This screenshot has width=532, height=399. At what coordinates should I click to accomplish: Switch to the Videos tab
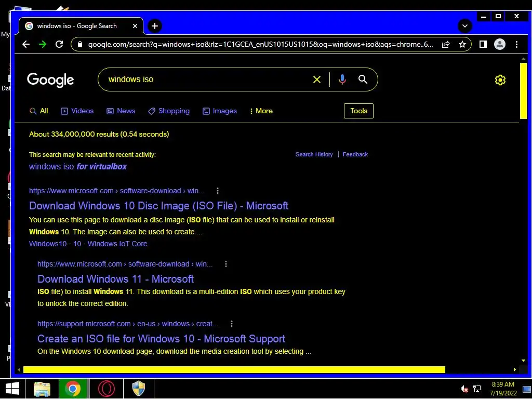pos(77,111)
